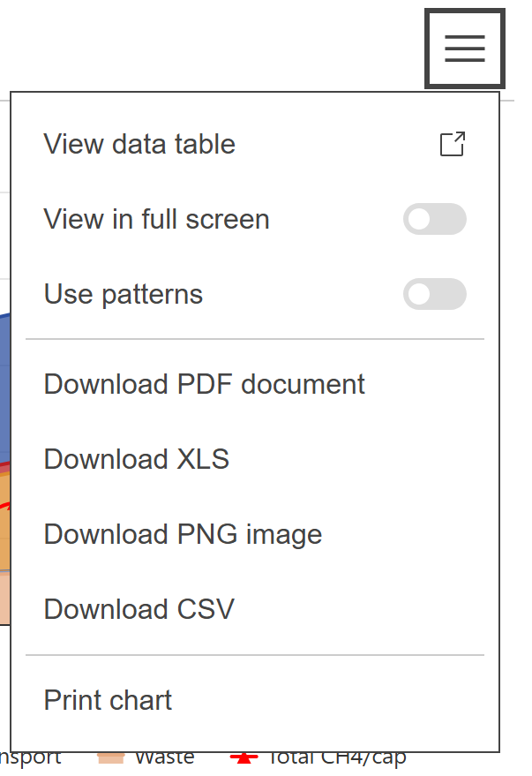Select Download PDF document
Image resolution: width=532 pixels, height=776 pixels.
(x=204, y=385)
